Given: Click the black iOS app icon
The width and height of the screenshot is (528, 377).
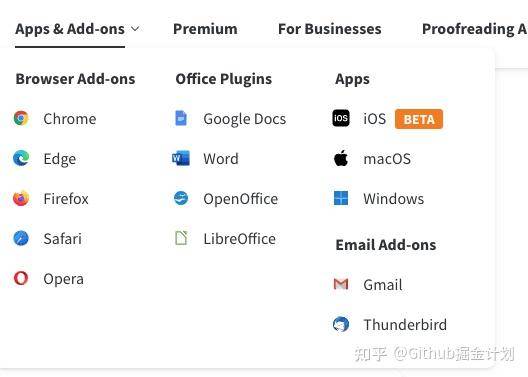Looking at the screenshot, I should tap(341, 118).
